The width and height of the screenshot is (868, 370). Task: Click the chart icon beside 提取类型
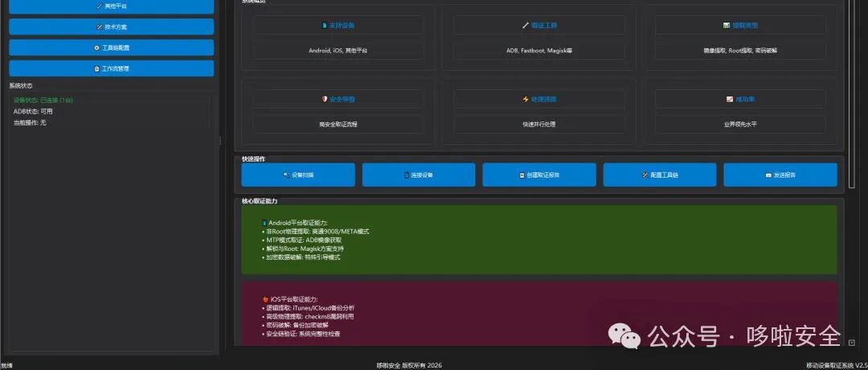[727, 26]
